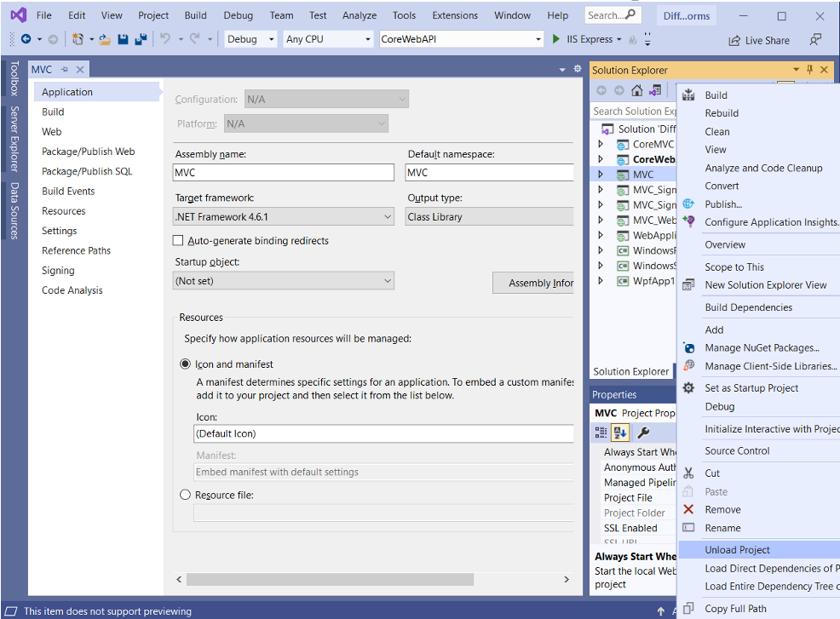Click the Send Feedback person icon
This screenshot has width=840, height=619.
click(x=815, y=40)
